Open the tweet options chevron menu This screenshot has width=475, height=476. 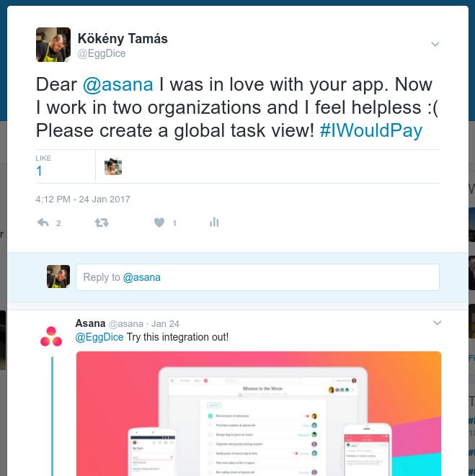[x=435, y=45]
